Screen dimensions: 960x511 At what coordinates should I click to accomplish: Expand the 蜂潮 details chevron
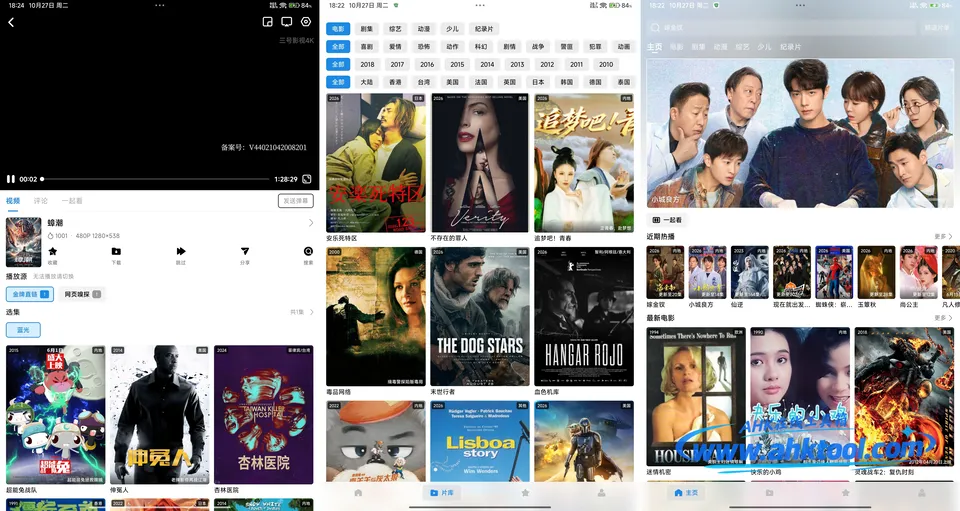click(310, 223)
